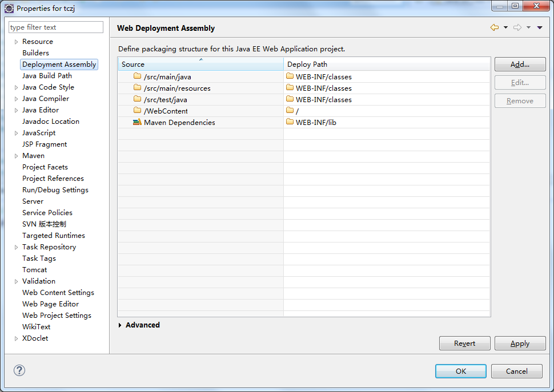Select Builders in the properties tree
The width and height of the screenshot is (554, 392).
coord(35,53)
